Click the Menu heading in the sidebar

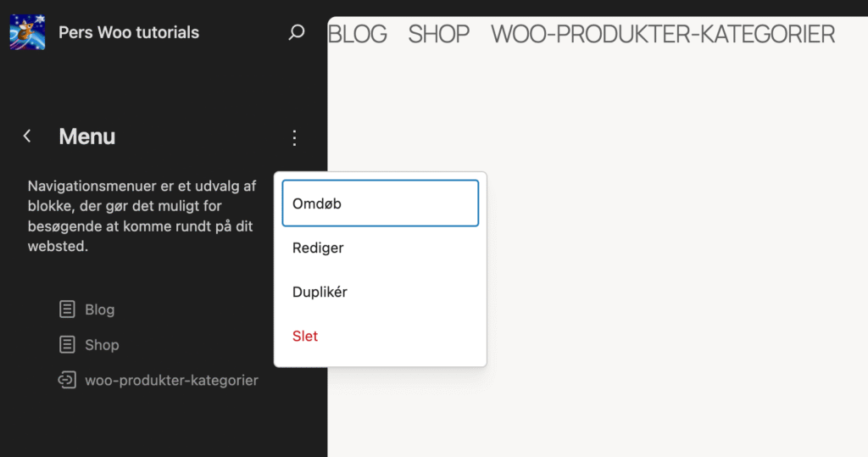(x=87, y=137)
